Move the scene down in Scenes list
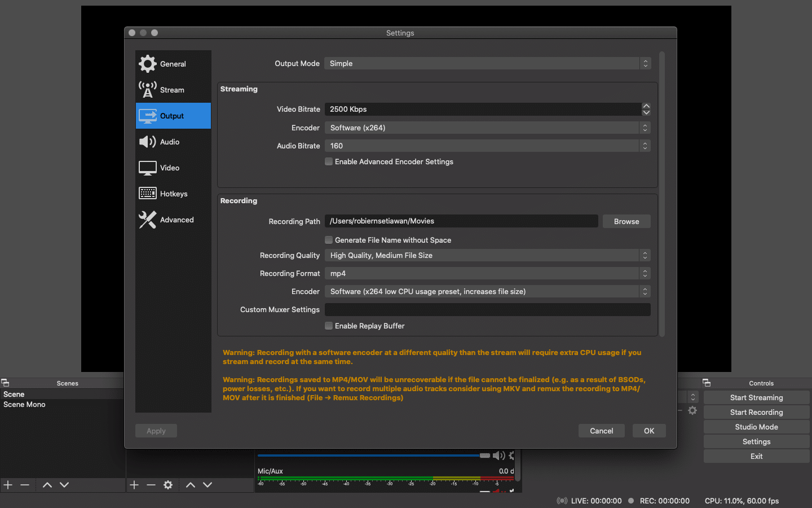 [64, 485]
